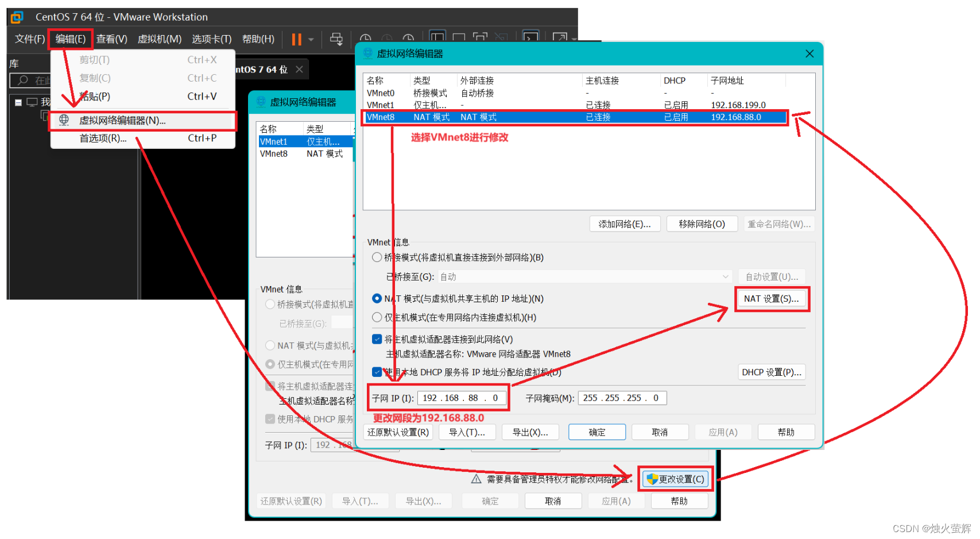Open the Tabs menu
This screenshot has height=539, width=980.
211,39
